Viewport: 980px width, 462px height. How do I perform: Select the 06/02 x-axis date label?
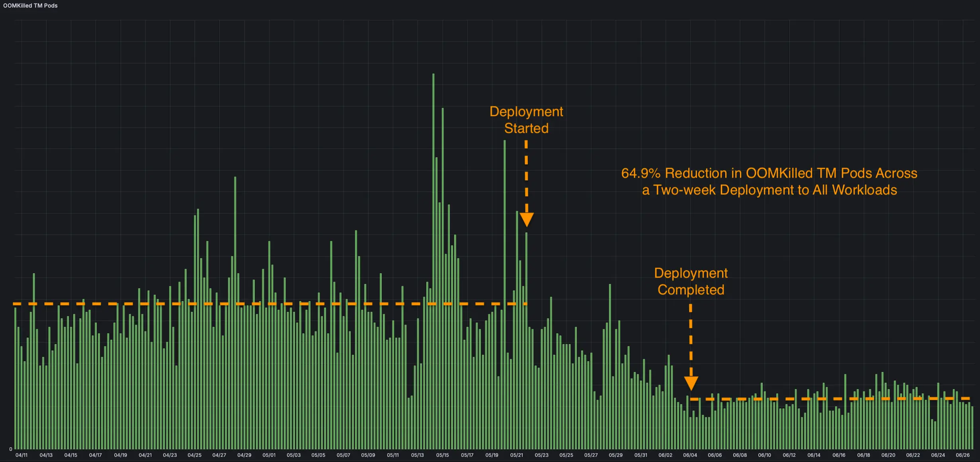click(666, 455)
